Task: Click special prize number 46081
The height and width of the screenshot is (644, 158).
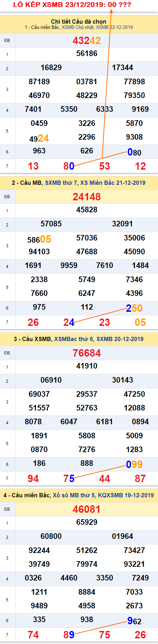Action: (x=87, y=509)
